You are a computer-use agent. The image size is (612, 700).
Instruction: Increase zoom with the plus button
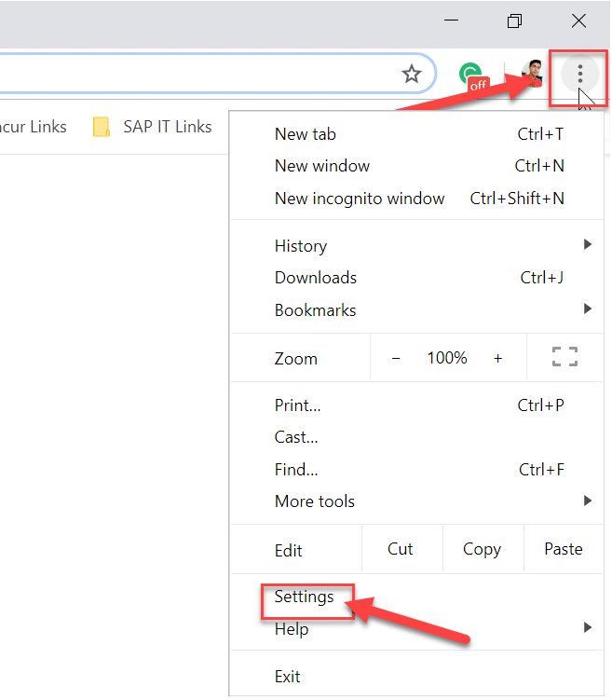[x=498, y=358]
